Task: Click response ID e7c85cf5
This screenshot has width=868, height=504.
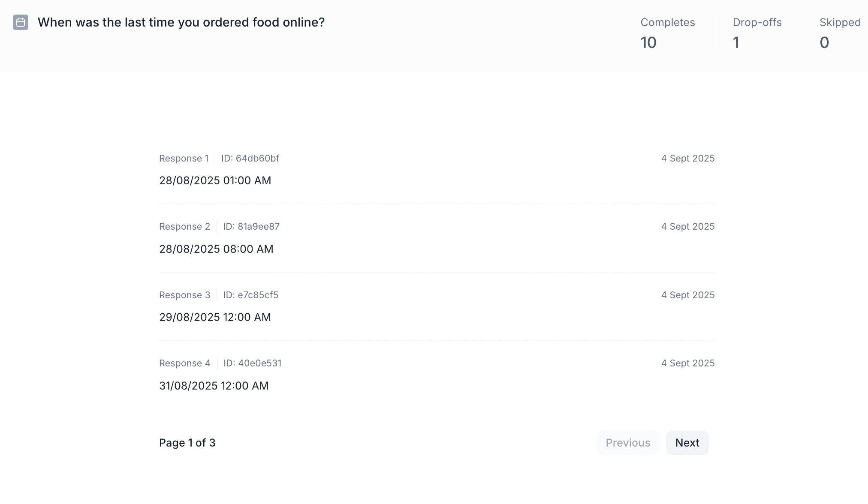Action: (x=251, y=295)
